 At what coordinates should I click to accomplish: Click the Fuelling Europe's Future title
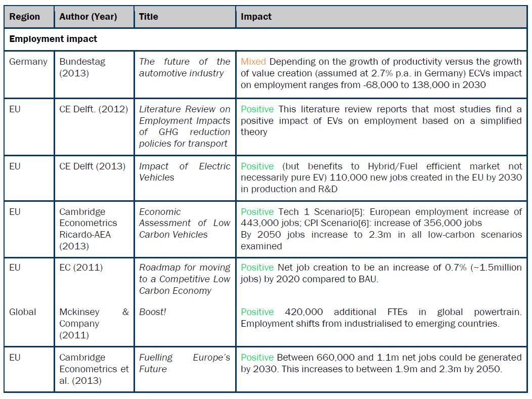[x=185, y=363]
